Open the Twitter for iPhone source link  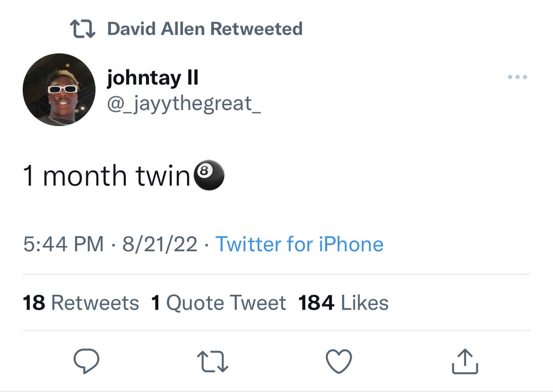[x=299, y=244]
